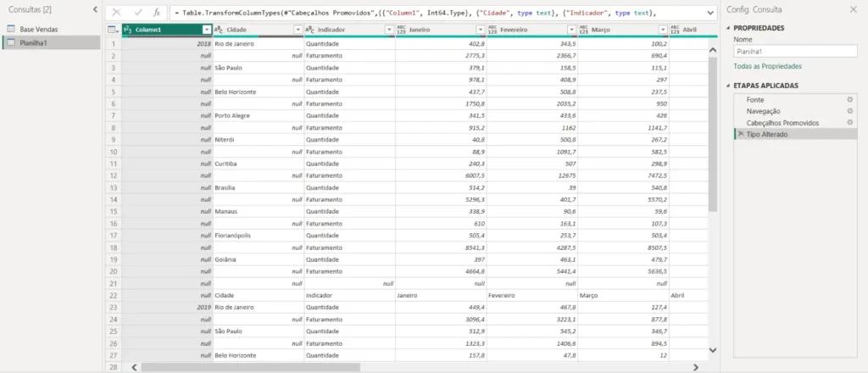Click the Abril data type icon

pyautogui.click(x=676, y=30)
